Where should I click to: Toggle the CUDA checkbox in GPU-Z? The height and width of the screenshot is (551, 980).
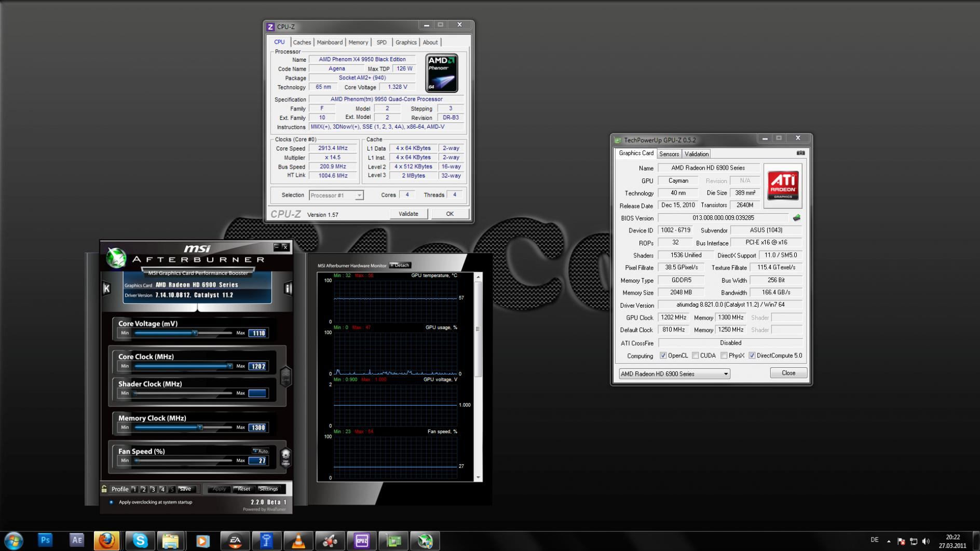(x=695, y=355)
